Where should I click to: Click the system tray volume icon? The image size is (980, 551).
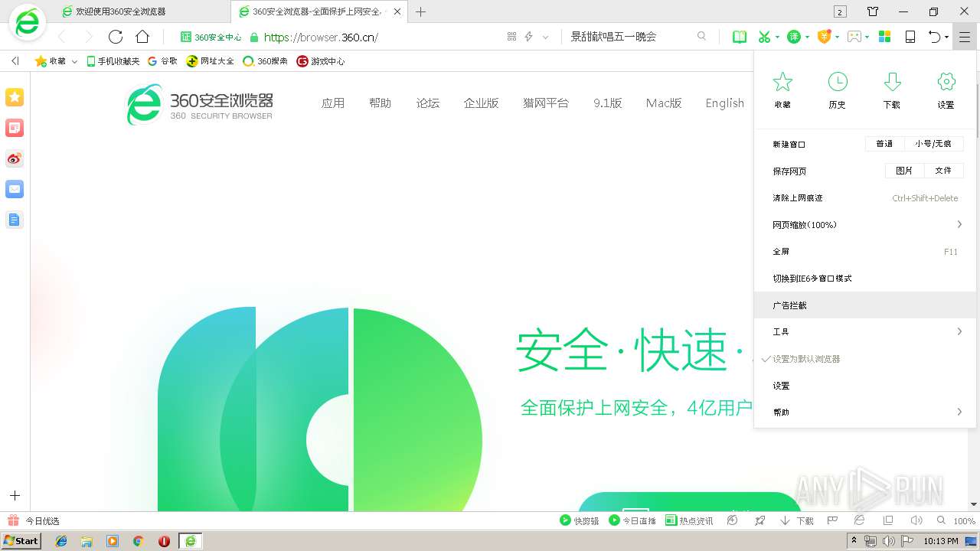point(888,541)
